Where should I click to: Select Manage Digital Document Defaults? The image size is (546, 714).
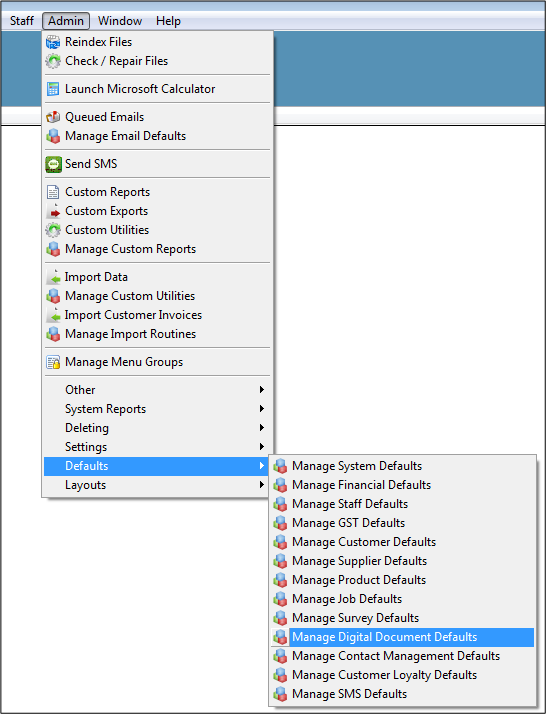click(403, 637)
